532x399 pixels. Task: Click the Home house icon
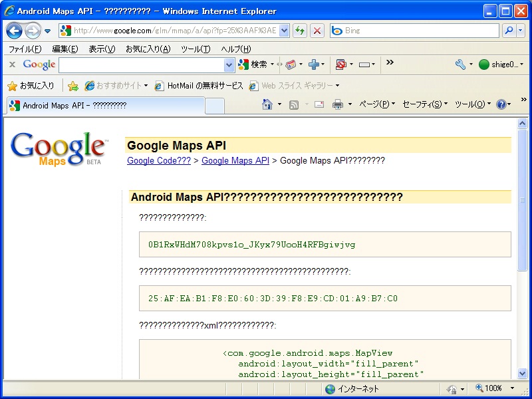click(x=267, y=104)
